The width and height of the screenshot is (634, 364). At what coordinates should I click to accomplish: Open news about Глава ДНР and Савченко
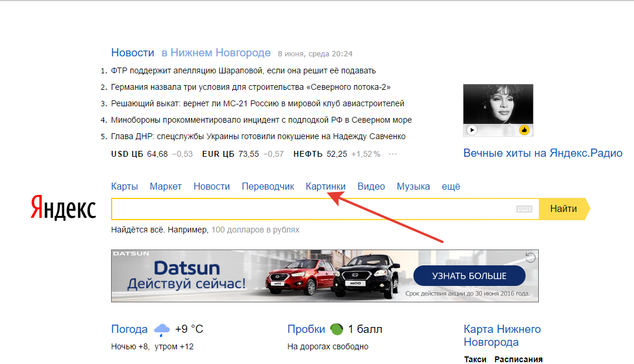[x=258, y=137]
